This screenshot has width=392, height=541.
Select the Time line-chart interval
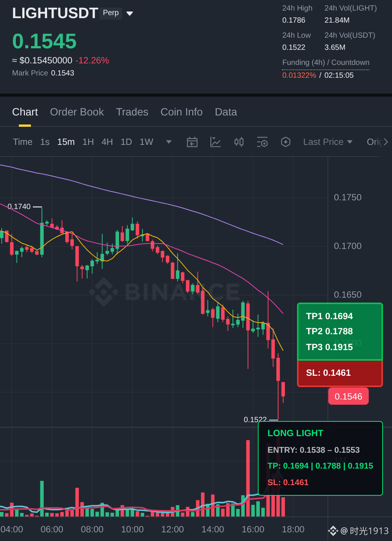[23, 142]
